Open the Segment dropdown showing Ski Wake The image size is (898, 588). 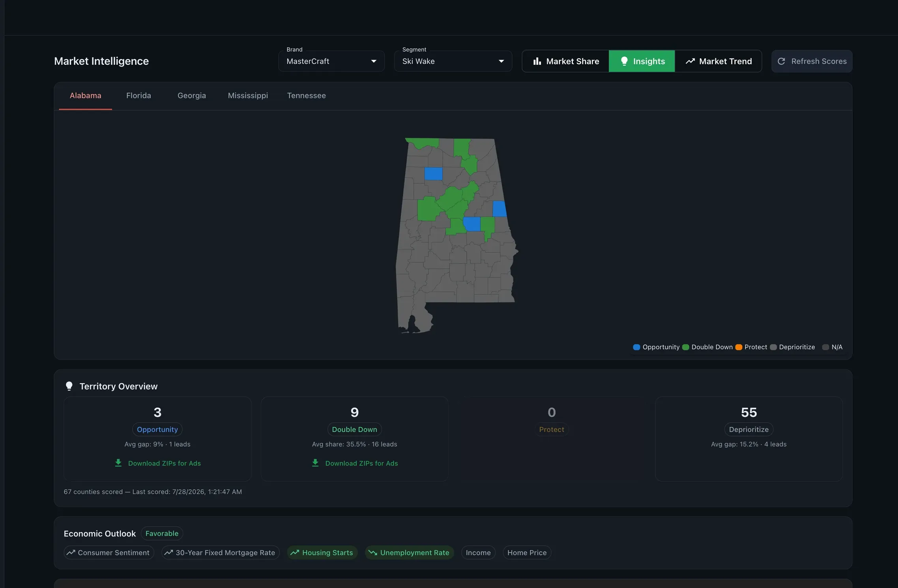click(x=453, y=61)
